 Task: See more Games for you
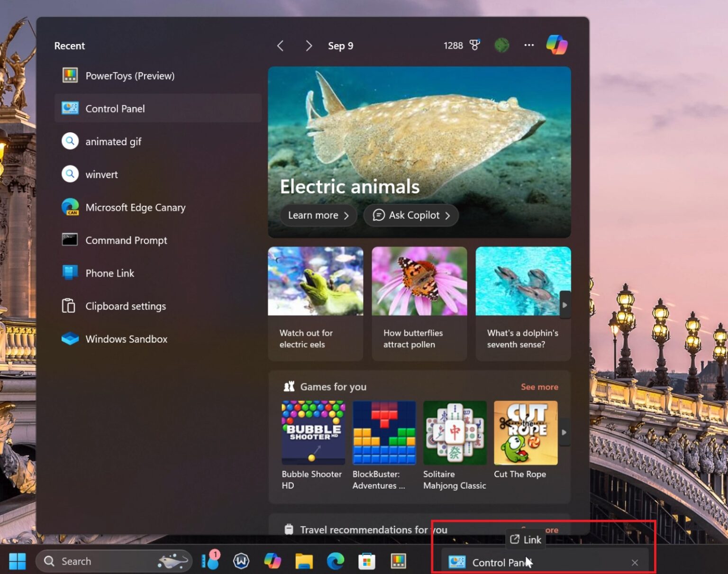[x=539, y=387]
